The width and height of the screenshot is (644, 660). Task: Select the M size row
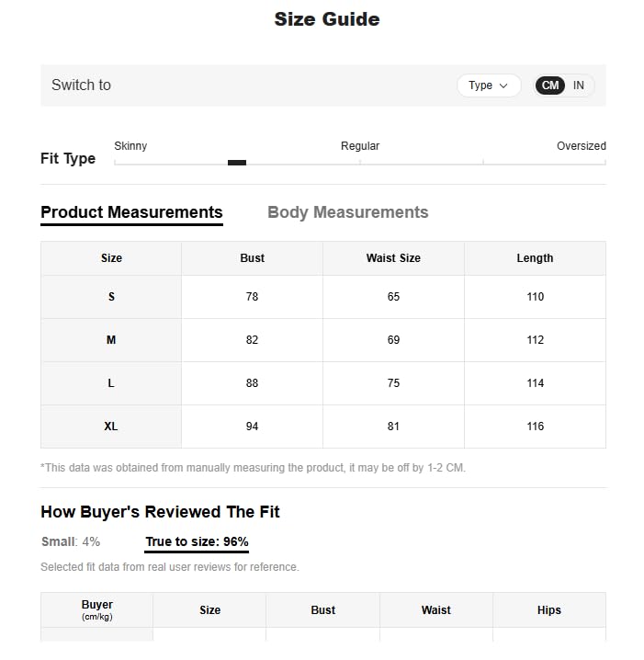coord(111,340)
